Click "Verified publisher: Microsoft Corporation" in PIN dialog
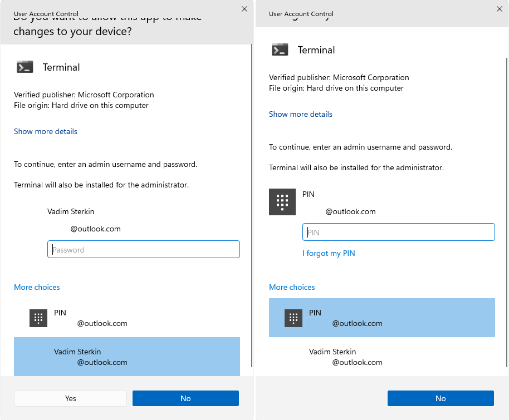 coord(339,77)
